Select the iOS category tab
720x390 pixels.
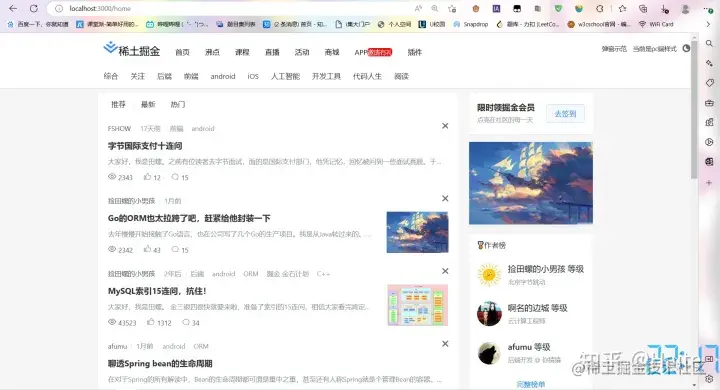click(x=253, y=76)
